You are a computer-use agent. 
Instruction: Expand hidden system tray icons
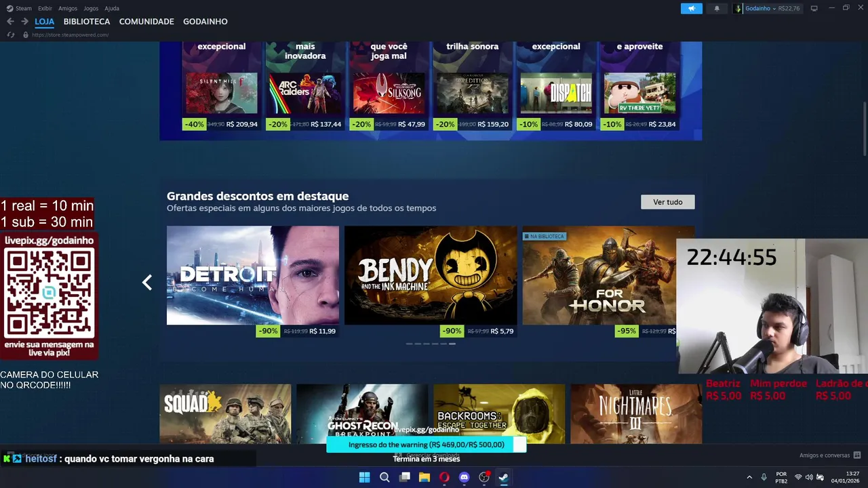(749, 477)
